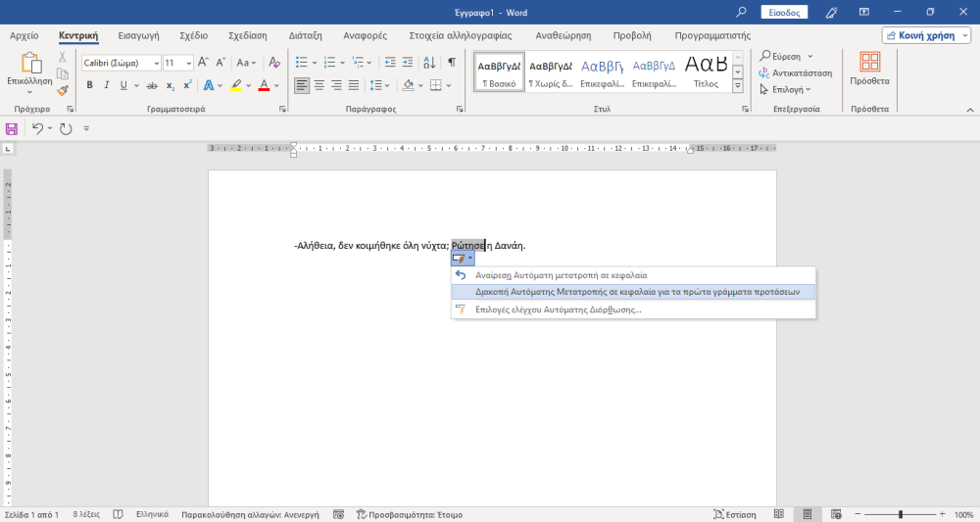Toggle Italic formatting
Image resolution: width=980 pixels, height=522 pixels.
pyautogui.click(x=107, y=85)
